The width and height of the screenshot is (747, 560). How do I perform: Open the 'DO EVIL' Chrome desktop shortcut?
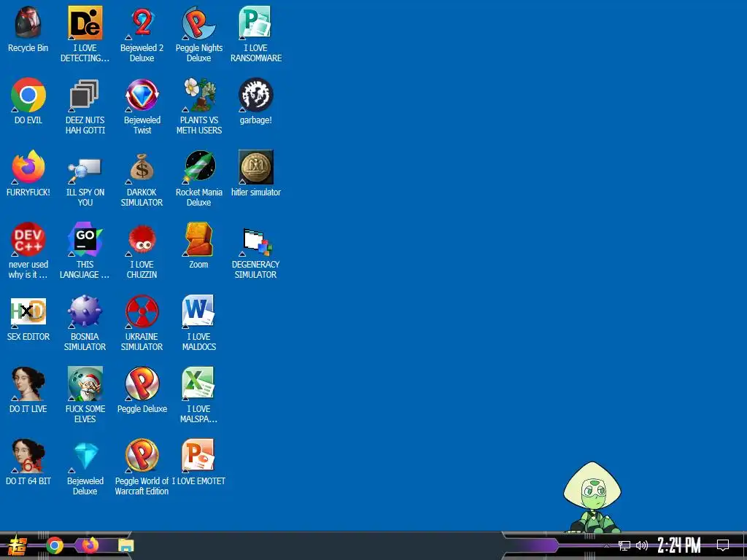(x=28, y=95)
